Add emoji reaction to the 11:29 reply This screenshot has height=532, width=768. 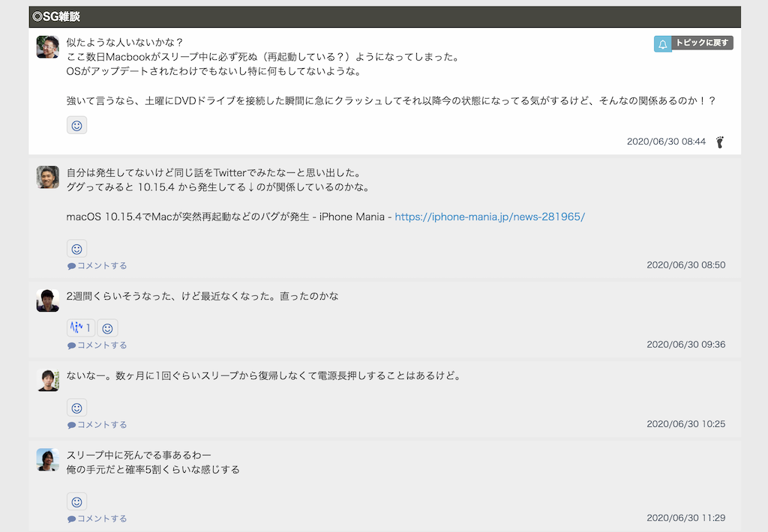tap(76, 501)
